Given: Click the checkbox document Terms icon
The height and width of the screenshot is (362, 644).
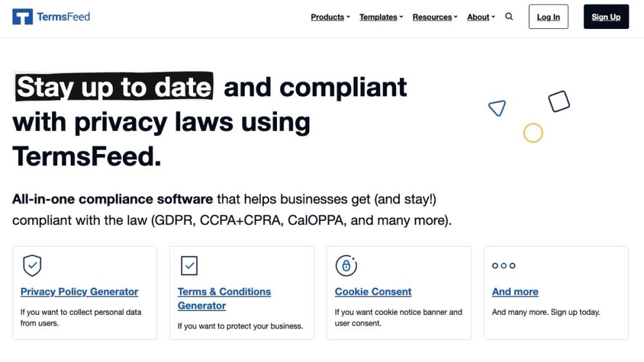Looking at the screenshot, I should pos(189,265).
